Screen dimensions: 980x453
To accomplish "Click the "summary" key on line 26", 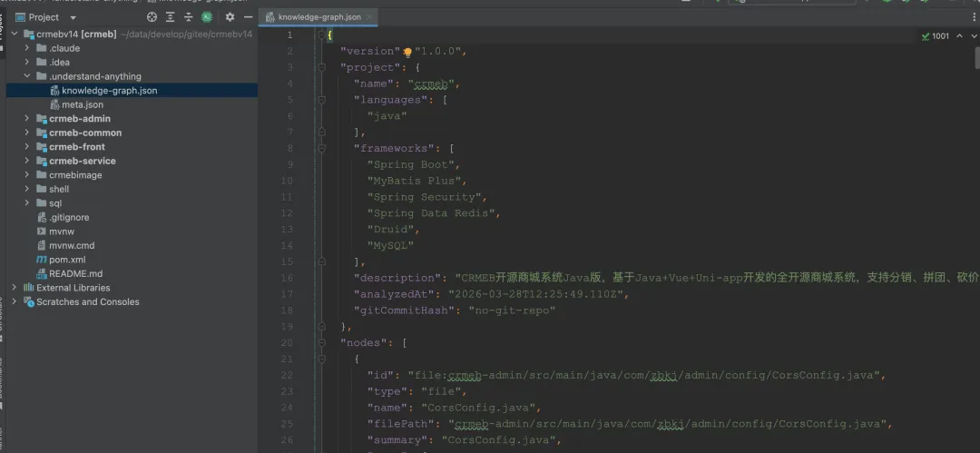I will [x=397, y=439].
